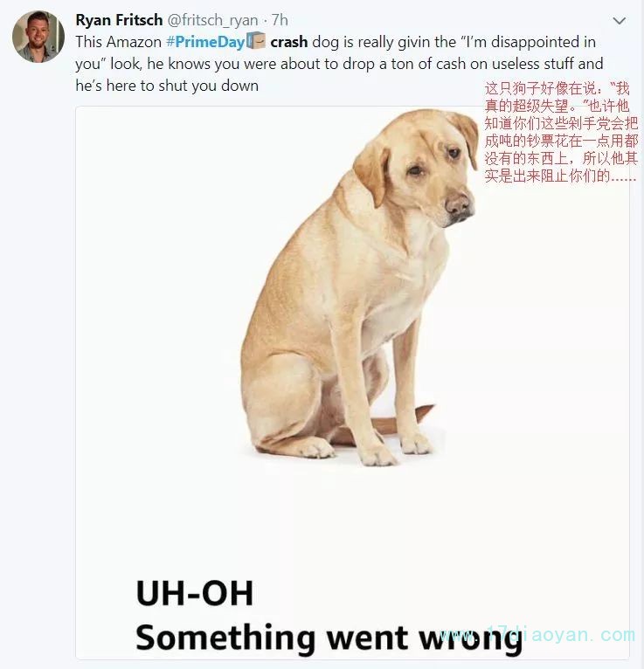Click the tweet body text

(x=339, y=64)
